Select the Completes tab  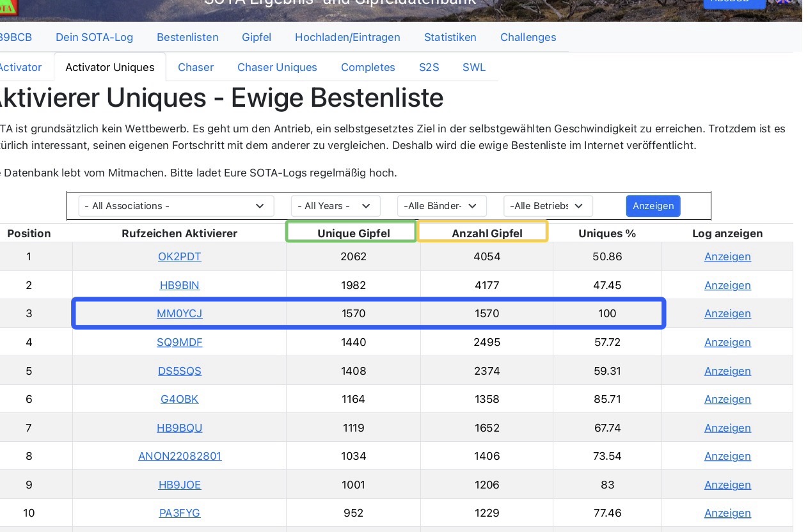click(368, 67)
